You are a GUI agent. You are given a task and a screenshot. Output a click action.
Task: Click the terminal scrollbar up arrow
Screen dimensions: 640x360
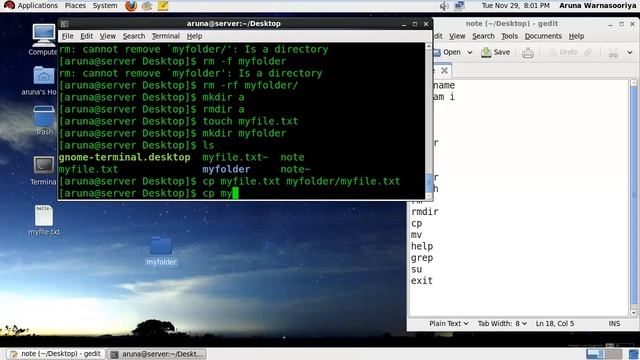tap(428, 47)
